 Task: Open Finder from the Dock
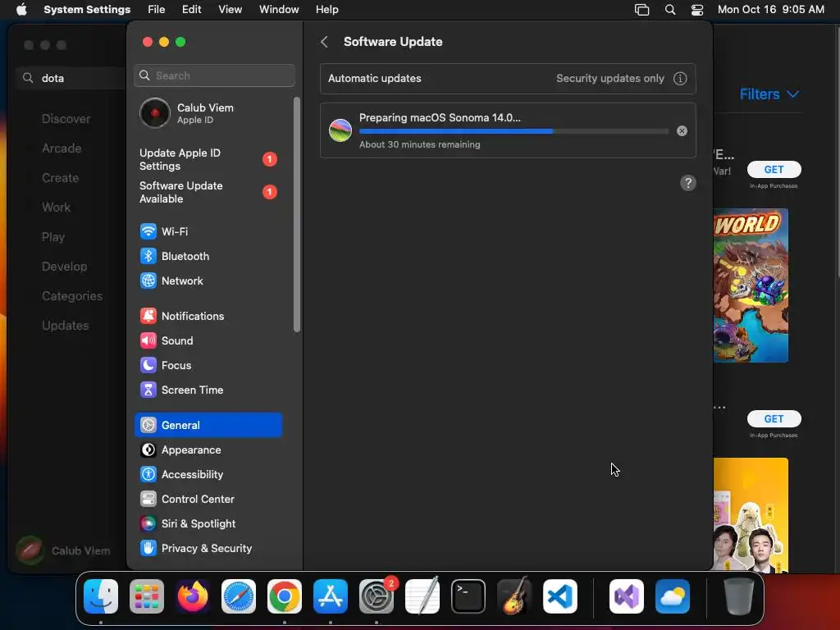click(101, 596)
